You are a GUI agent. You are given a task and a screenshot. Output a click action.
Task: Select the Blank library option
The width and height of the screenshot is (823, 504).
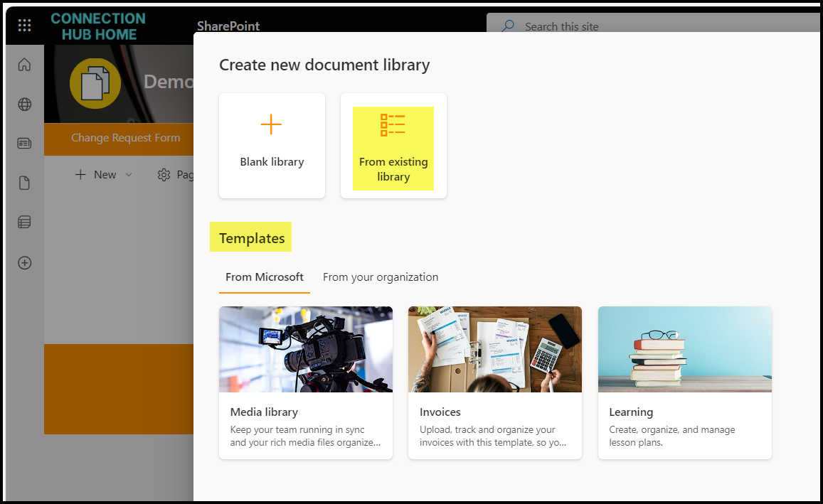tap(272, 146)
